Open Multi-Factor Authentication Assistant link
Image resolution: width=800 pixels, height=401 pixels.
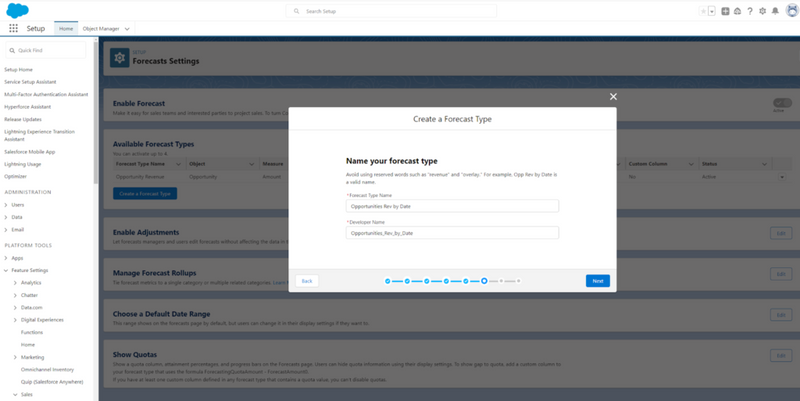pos(46,94)
